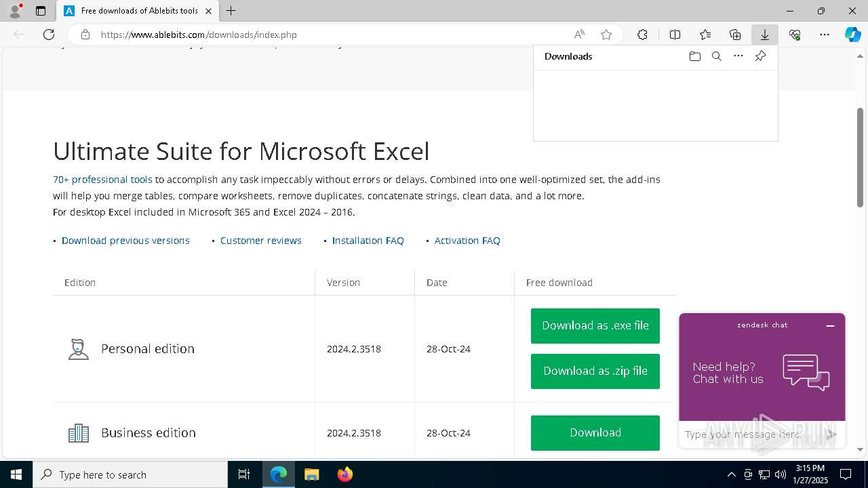The width and height of the screenshot is (868, 488).
Task: Close the Ablebits downloads tab
Action: 208,11
